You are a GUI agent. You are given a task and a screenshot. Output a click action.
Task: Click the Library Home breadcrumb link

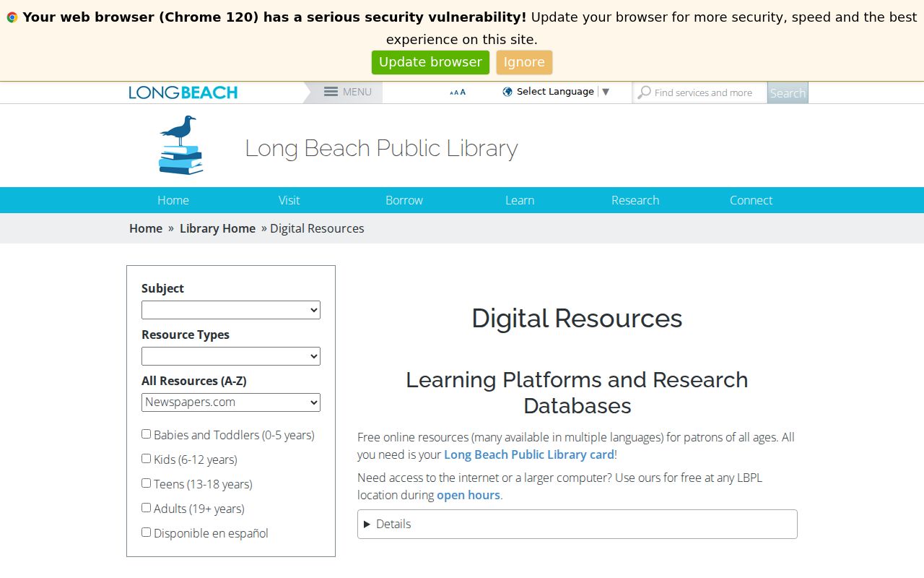click(x=217, y=228)
